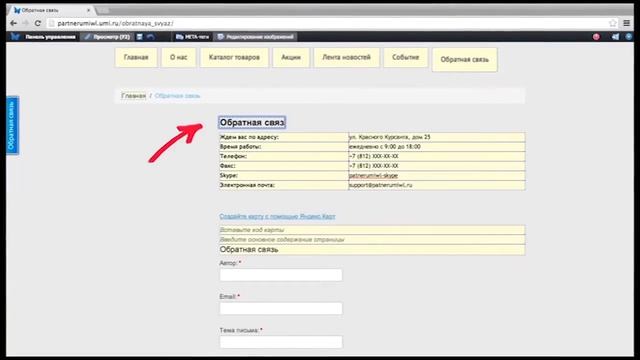The image size is (640, 360).
Task: Click the ежедневно с 9:00 до 18:00 cell
Action: point(437,147)
